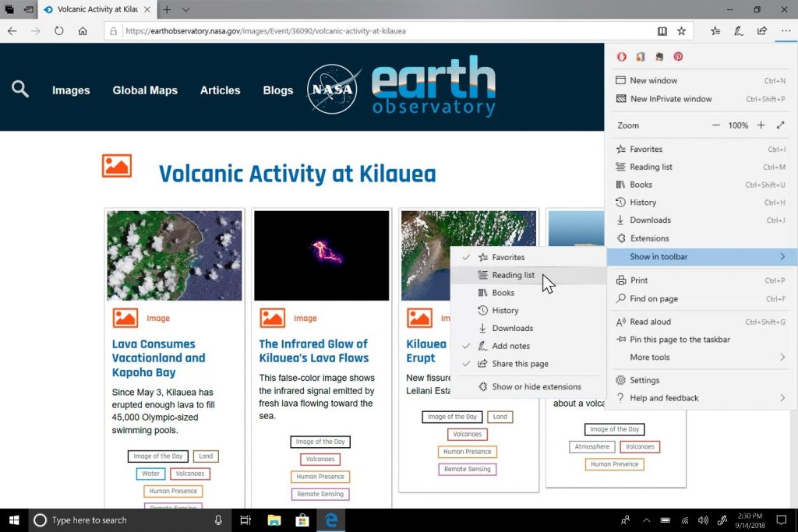This screenshot has height=532, width=798.
Task: Open Windows Start menu
Action: (x=14, y=520)
